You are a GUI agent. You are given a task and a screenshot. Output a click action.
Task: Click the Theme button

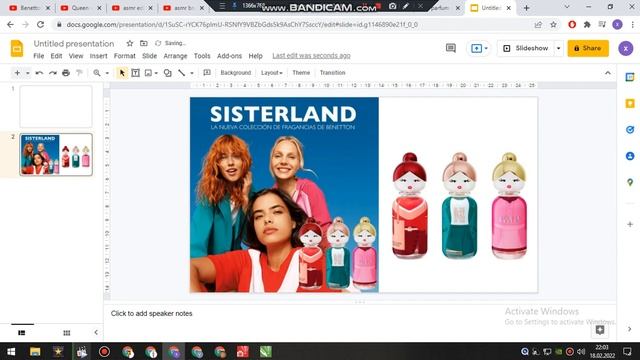pos(301,73)
